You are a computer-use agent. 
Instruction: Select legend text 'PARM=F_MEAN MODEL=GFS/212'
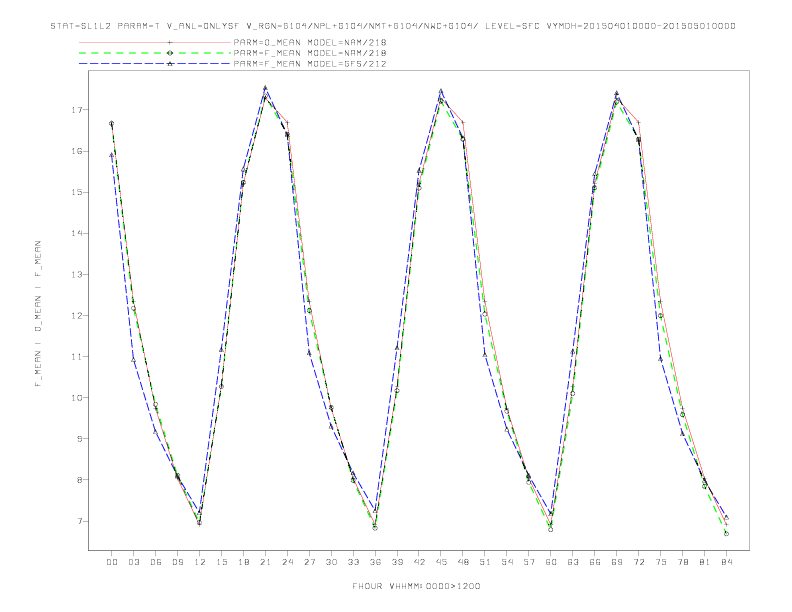[310, 64]
